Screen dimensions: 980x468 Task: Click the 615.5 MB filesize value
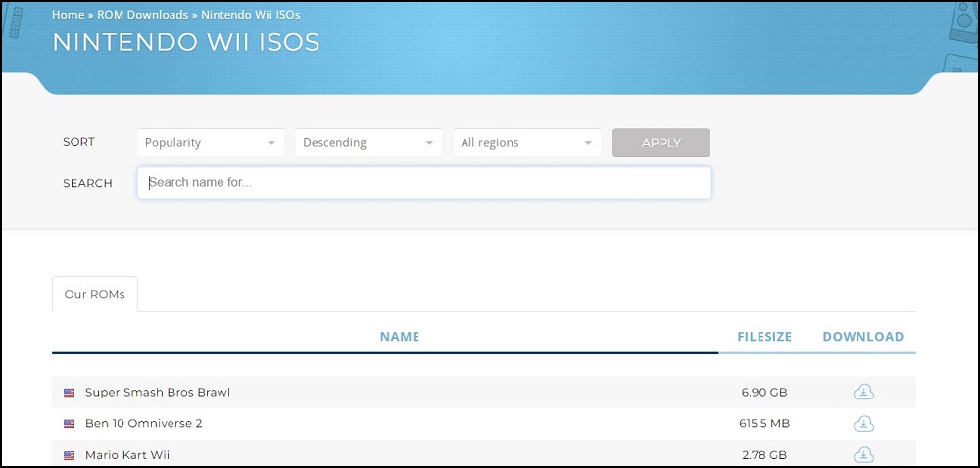point(764,424)
